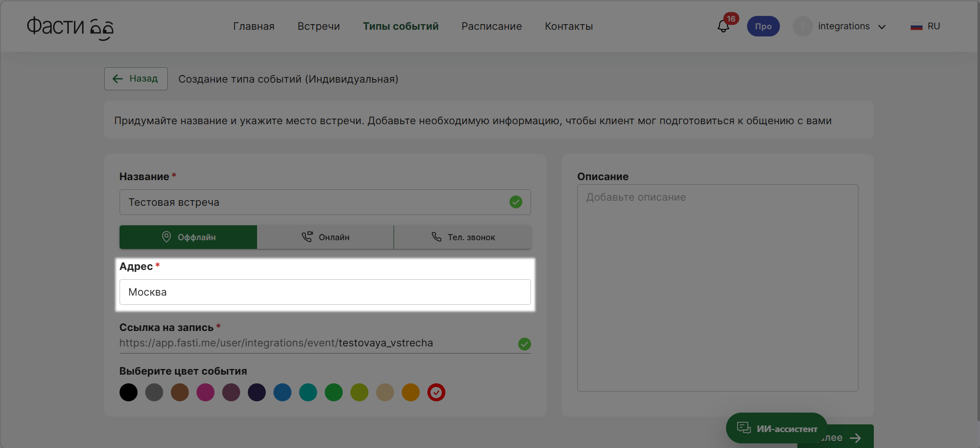Click the Russian flag language icon
This screenshot has height=448, width=980.
pos(916,27)
